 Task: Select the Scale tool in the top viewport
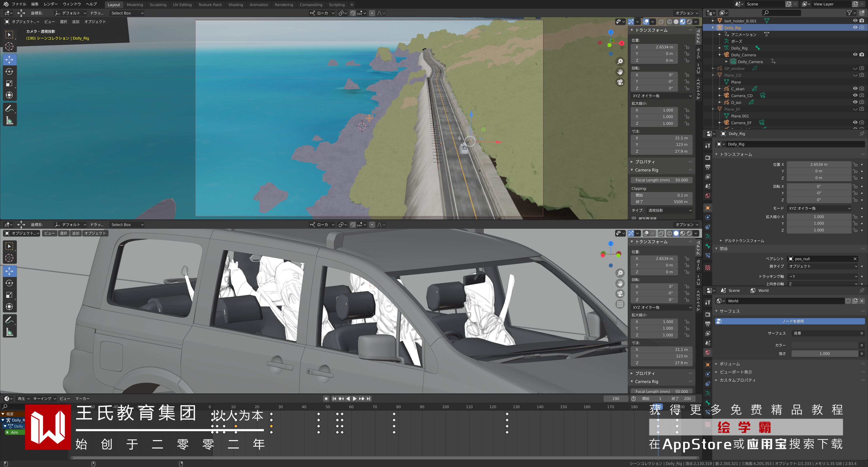[x=9, y=83]
